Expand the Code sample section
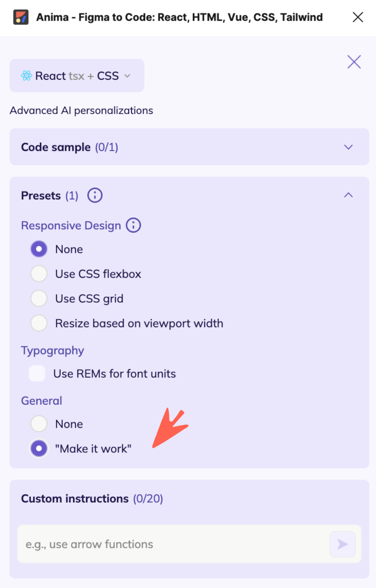Viewport: 376px width, 588px height. (348, 147)
